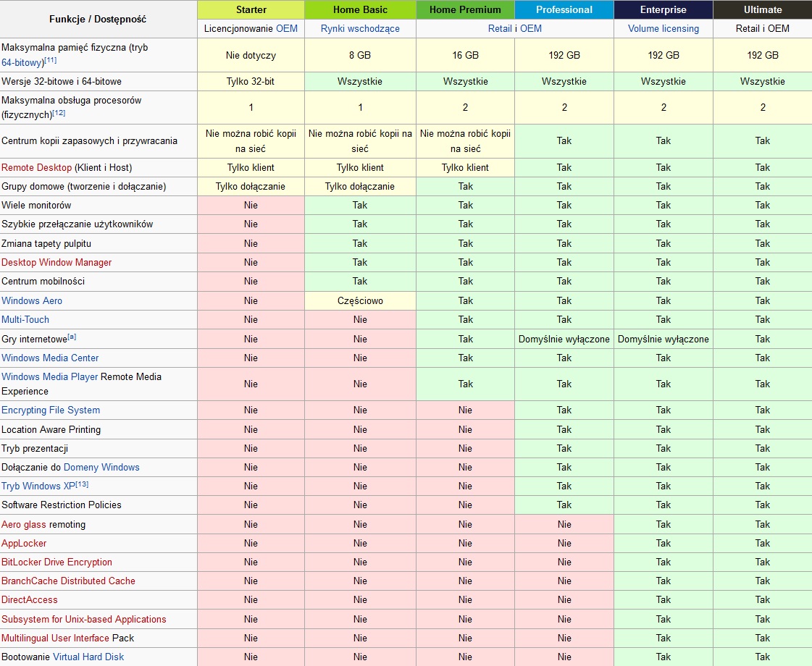Click the Location Aware Printing row label
812x666 pixels.
(x=51, y=429)
